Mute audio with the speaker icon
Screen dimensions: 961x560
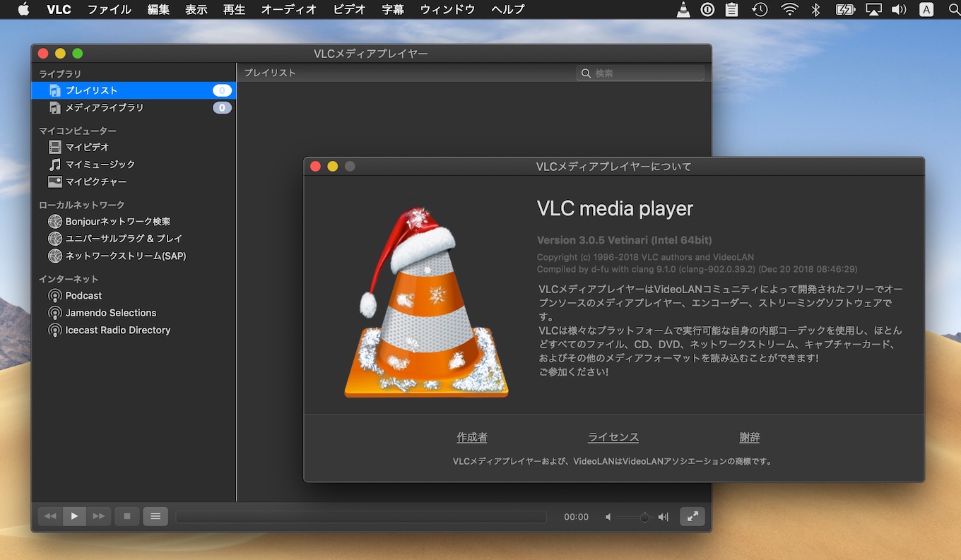tap(608, 517)
